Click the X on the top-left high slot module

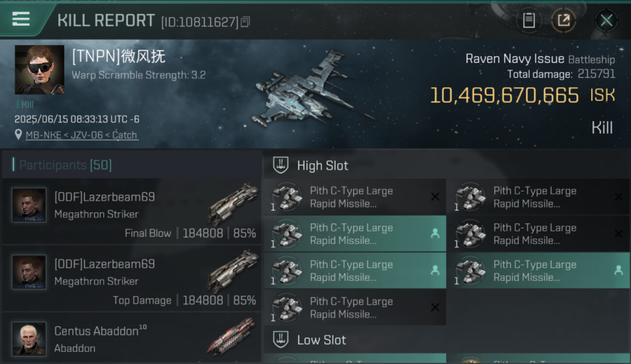tap(435, 197)
